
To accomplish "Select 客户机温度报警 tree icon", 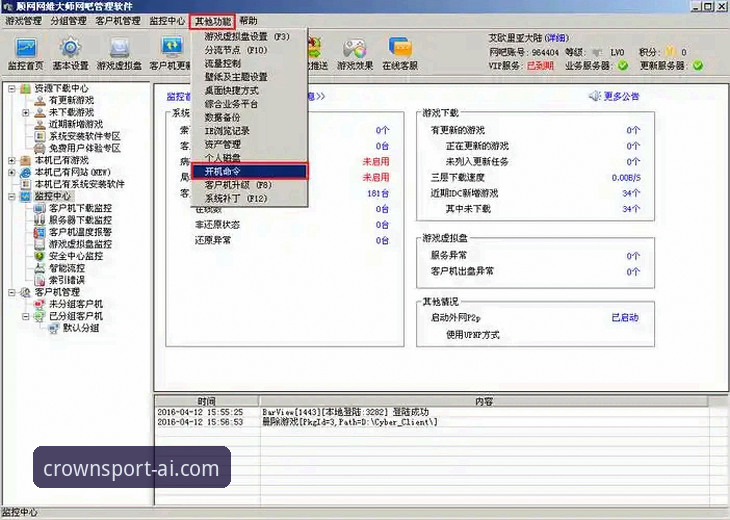I will point(40,232).
